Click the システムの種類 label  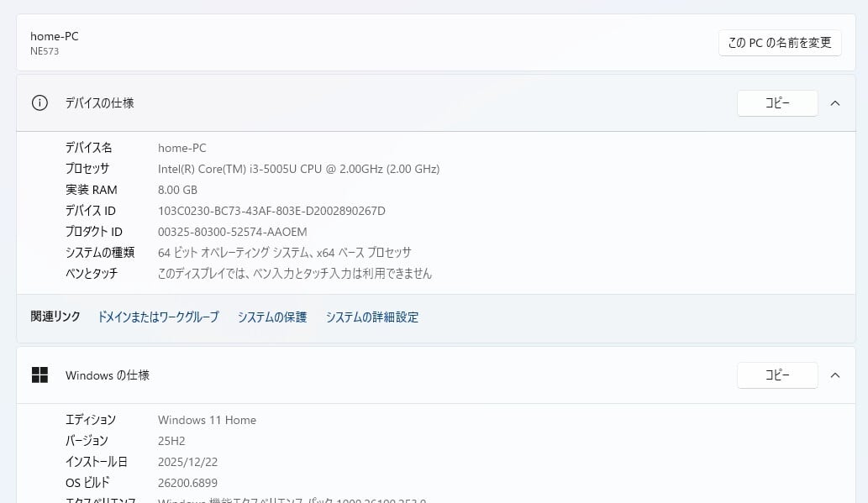100,253
